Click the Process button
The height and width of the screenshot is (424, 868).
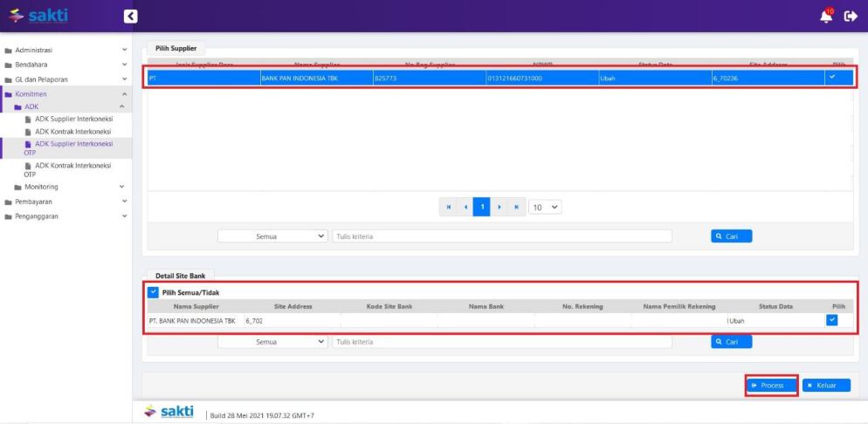coord(771,385)
